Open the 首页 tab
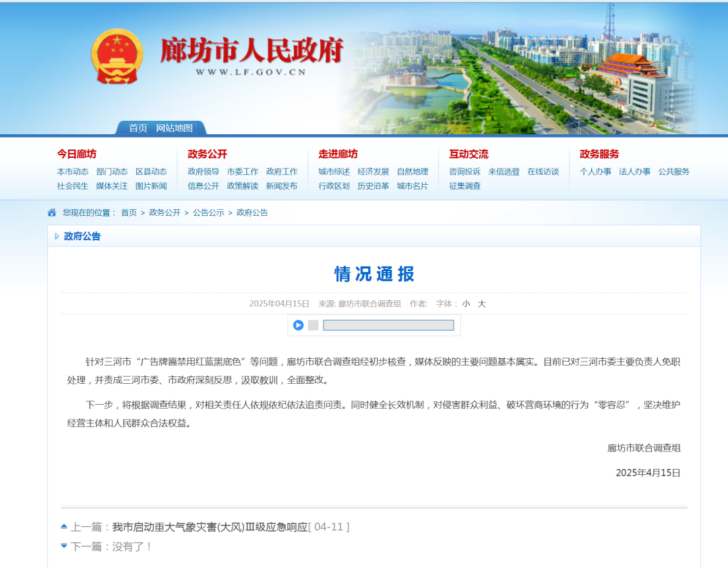 coord(138,128)
